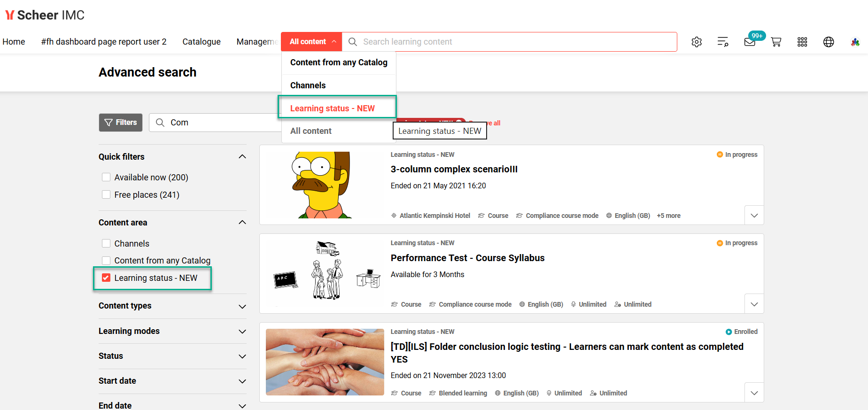
Task: Open Performance Test - Course Syllabus title
Action: click(x=467, y=258)
